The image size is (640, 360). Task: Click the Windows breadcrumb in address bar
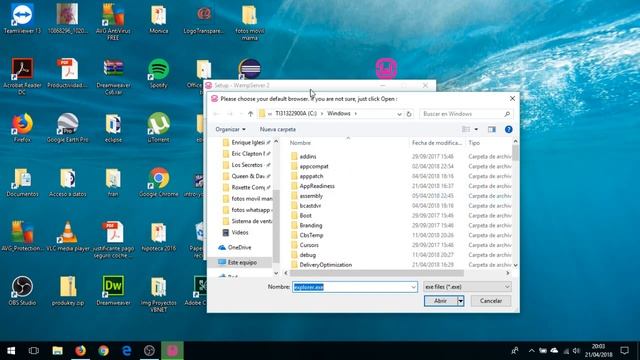338,113
